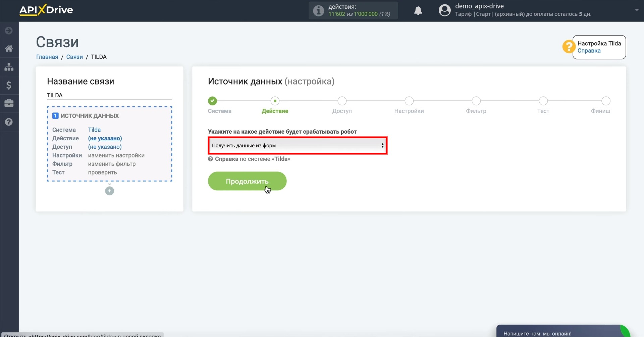
Task: Select the Система step
Action: pos(212,101)
